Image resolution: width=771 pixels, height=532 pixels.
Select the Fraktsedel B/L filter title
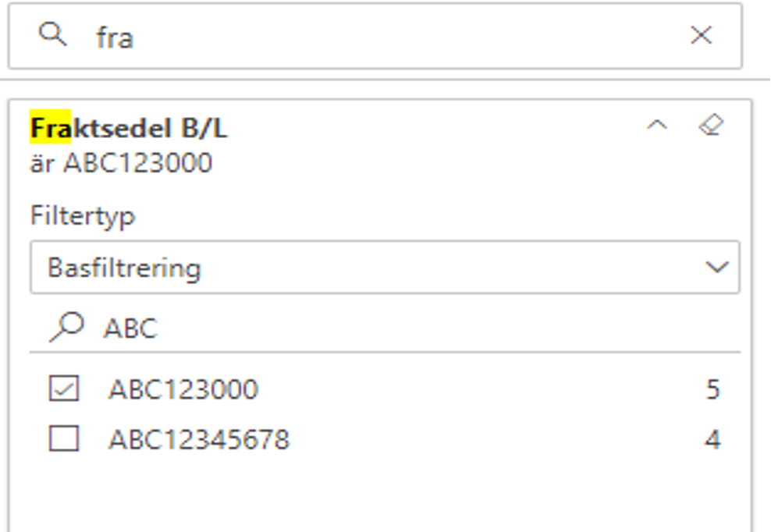point(129,129)
